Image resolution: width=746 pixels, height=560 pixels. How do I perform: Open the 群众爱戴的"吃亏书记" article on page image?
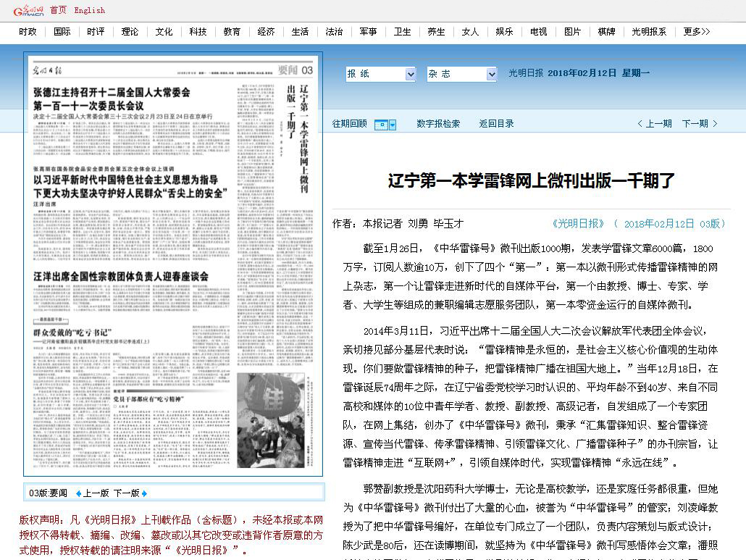pyautogui.click(x=72, y=332)
